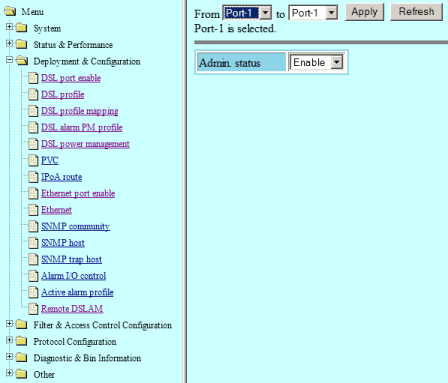The image size is (448, 383).
Task: Click the System folder icon
Action: (22, 28)
